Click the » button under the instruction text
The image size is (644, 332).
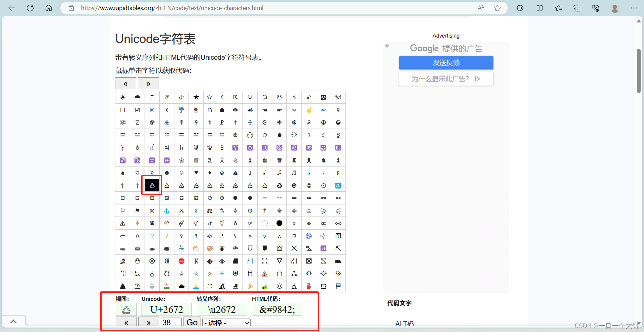point(148,83)
